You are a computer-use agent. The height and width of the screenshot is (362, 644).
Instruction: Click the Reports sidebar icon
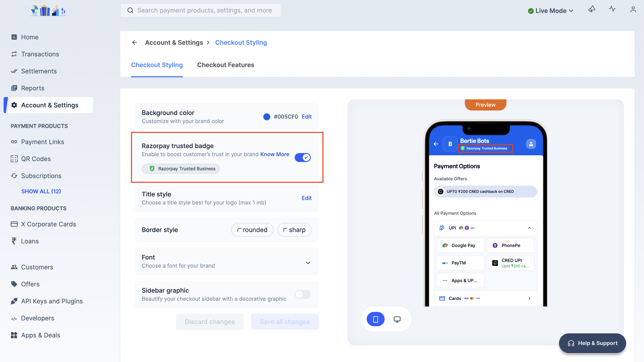pyautogui.click(x=14, y=88)
